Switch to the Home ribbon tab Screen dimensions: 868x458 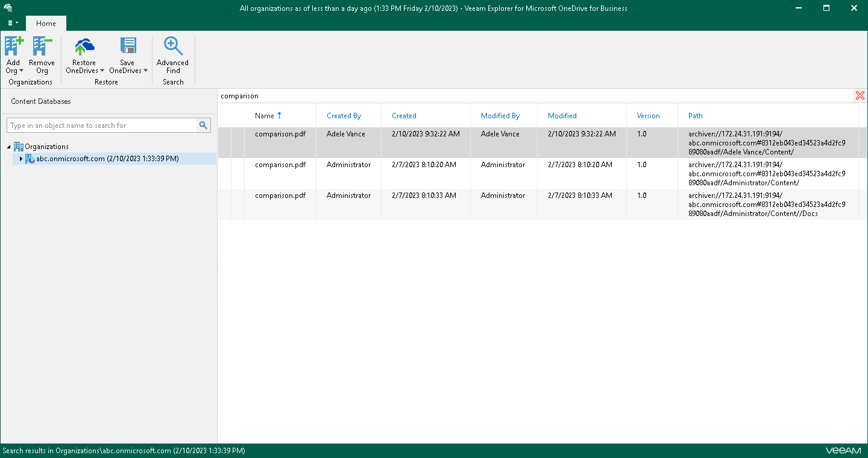tap(46, 24)
